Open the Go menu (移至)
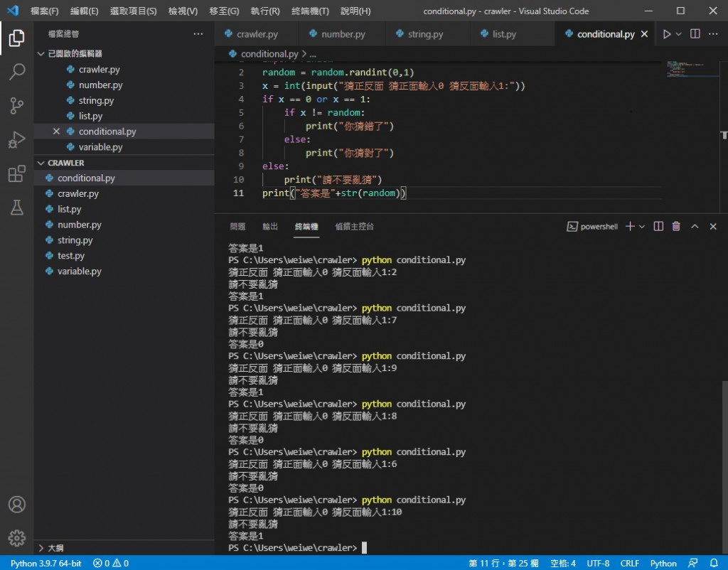Screen dimensions: 728x570 pyautogui.click(x=224, y=11)
